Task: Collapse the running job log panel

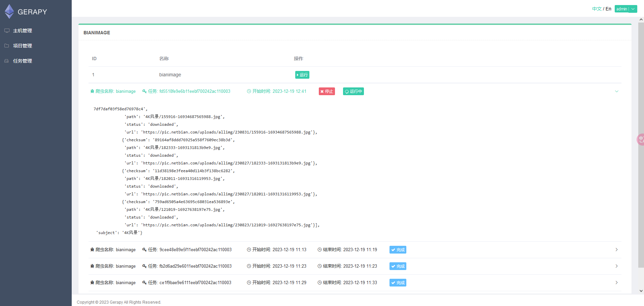Action: [x=616, y=91]
